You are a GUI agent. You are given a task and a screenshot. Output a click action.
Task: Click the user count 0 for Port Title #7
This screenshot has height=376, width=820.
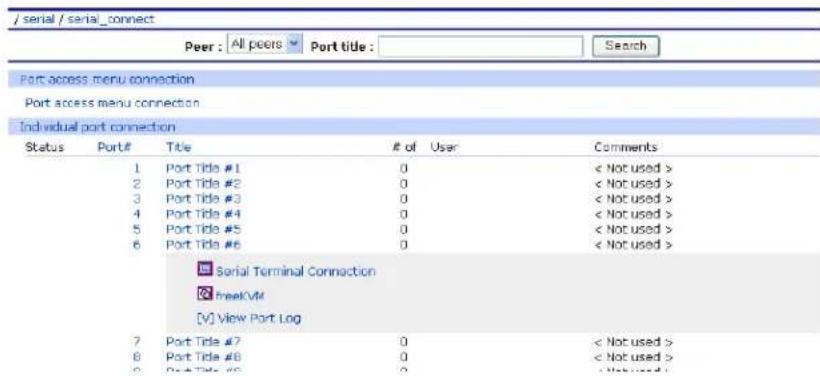pyautogui.click(x=403, y=341)
